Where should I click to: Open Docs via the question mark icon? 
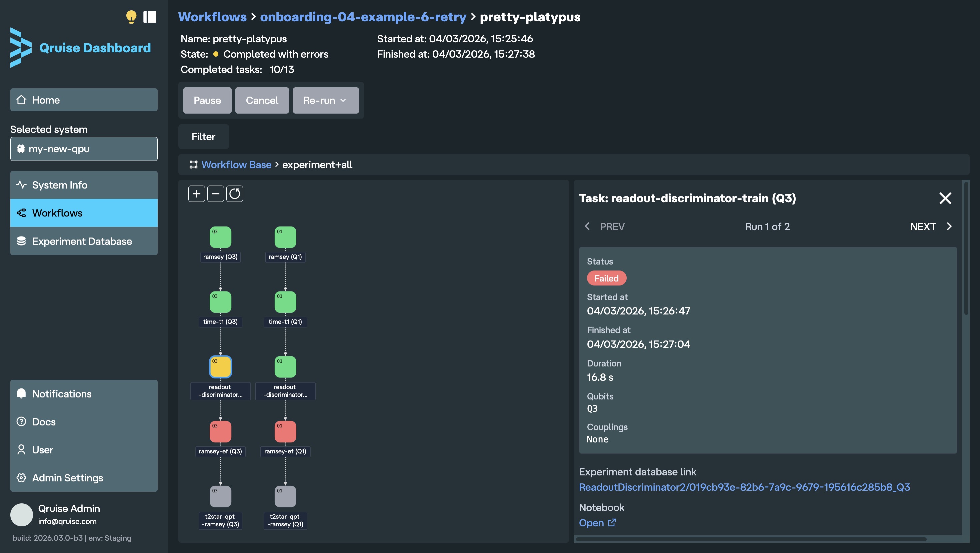point(22,421)
